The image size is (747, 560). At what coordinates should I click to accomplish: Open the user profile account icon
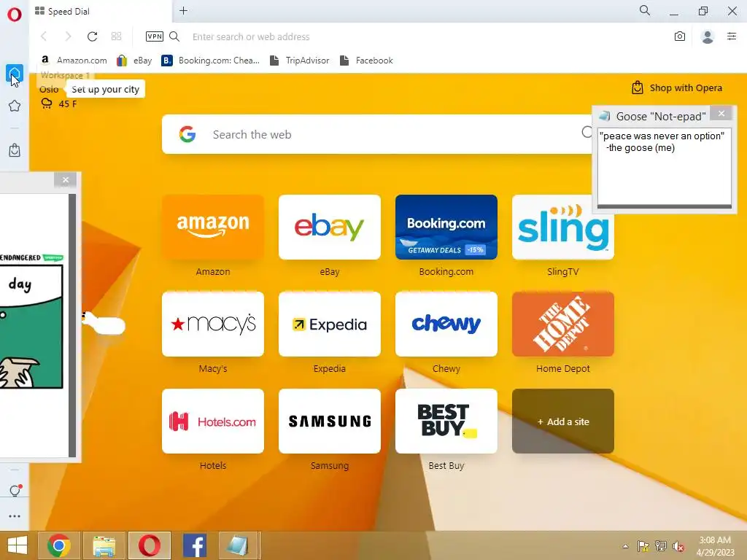[x=708, y=36]
